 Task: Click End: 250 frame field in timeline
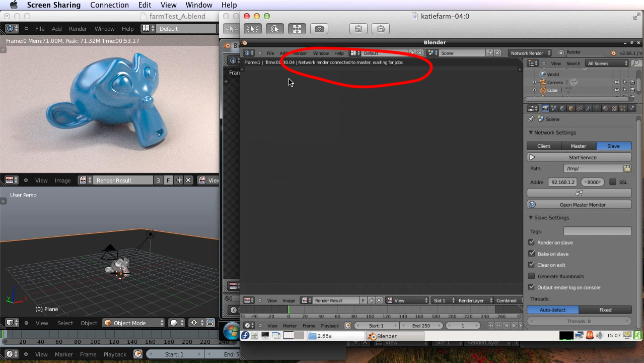(421, 326)
